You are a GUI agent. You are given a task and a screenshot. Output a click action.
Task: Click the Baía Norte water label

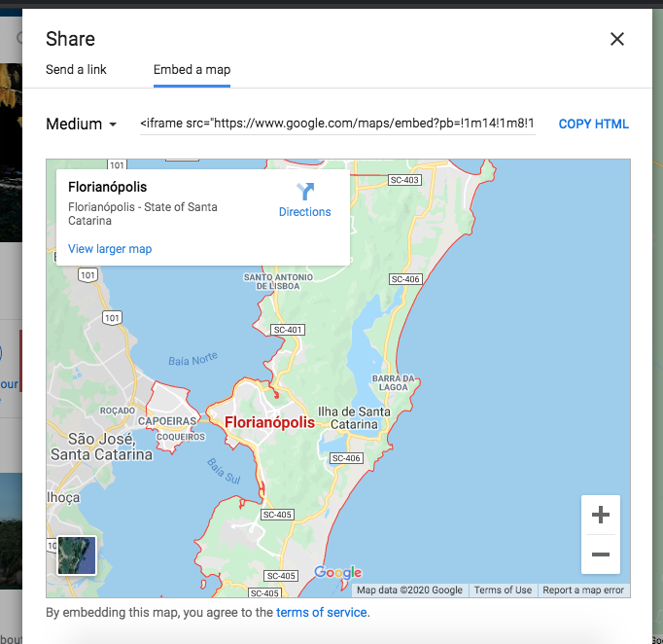tap(193, 359)
